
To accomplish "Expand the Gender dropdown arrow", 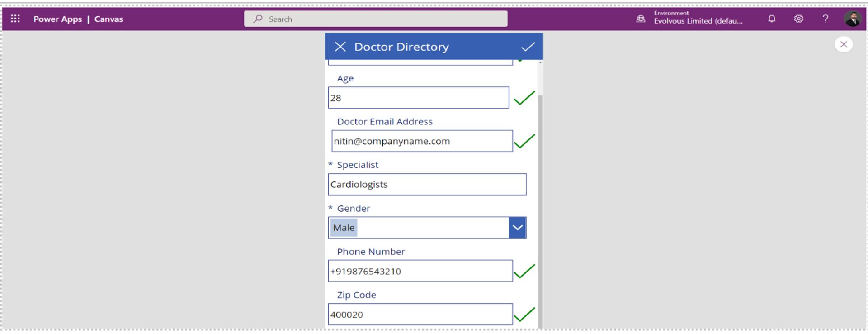I will (517, 228).
